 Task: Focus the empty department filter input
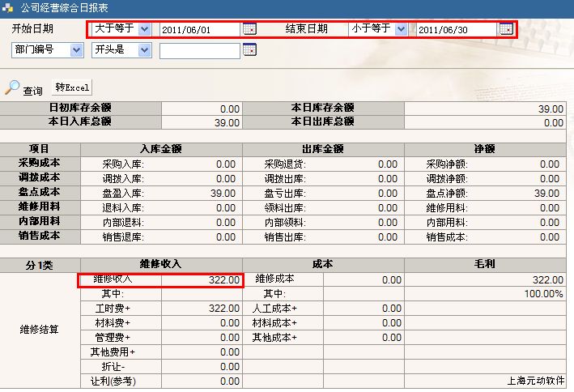coord(199,51)
